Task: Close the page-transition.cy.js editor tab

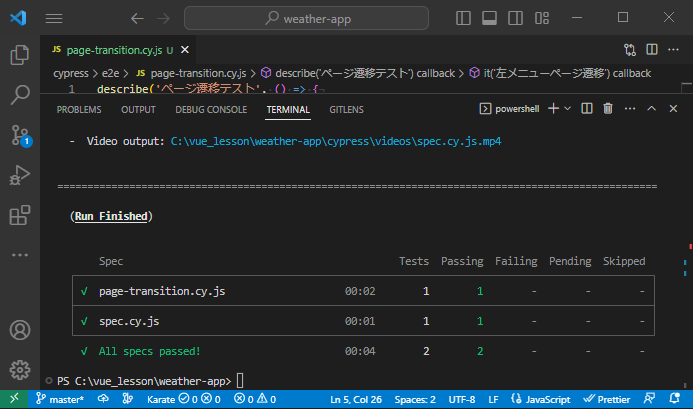Action: tap(185, 50)
